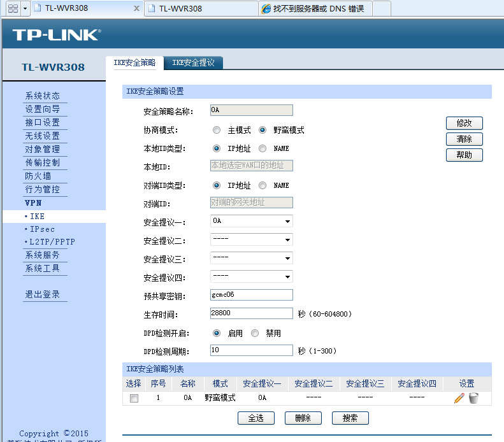
Task: Click the pencil edit icon for OA row
Action: (459, 398)
